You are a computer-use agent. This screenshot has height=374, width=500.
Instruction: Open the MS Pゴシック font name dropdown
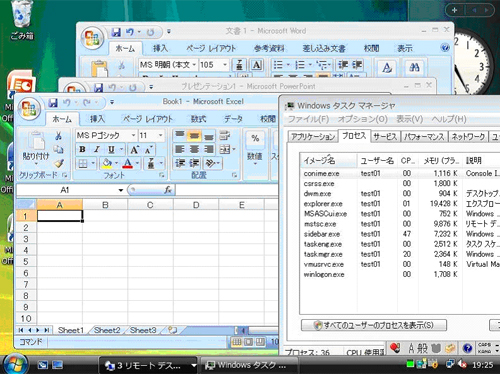pos(133,135)
